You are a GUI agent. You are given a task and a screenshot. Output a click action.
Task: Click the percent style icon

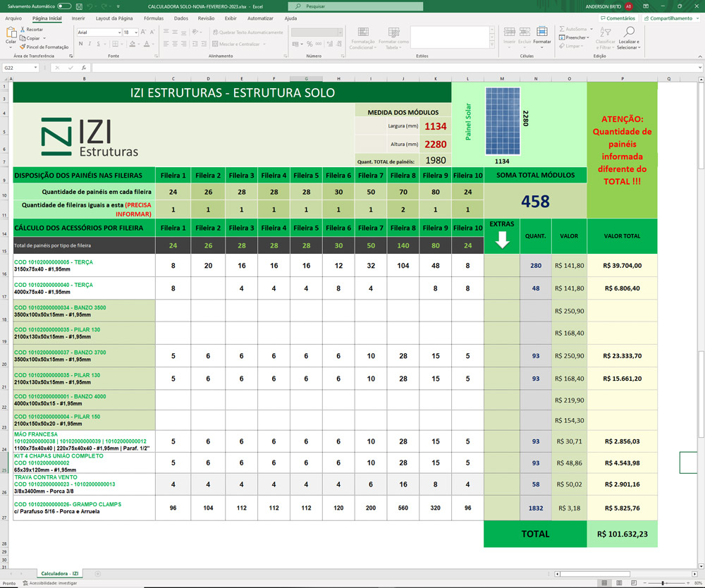click(x=309, y=44)
